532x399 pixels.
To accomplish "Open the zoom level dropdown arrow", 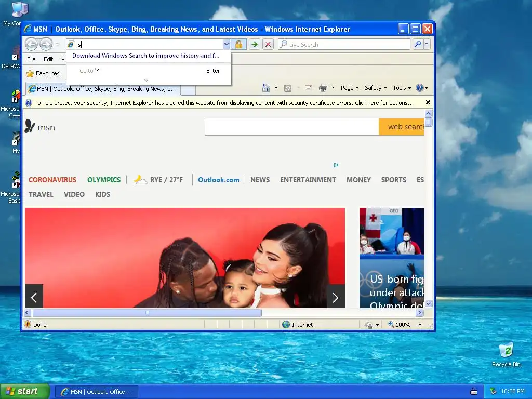I will pos(420,325).
